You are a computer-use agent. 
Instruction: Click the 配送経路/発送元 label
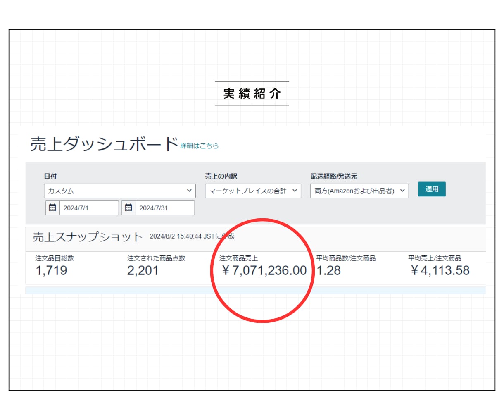[334, 176]
